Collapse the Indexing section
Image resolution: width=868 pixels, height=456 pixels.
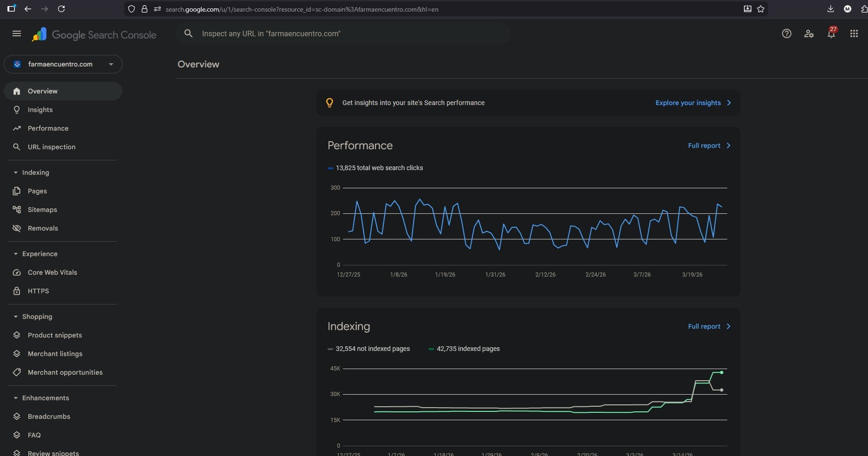(x=16, y=172)
